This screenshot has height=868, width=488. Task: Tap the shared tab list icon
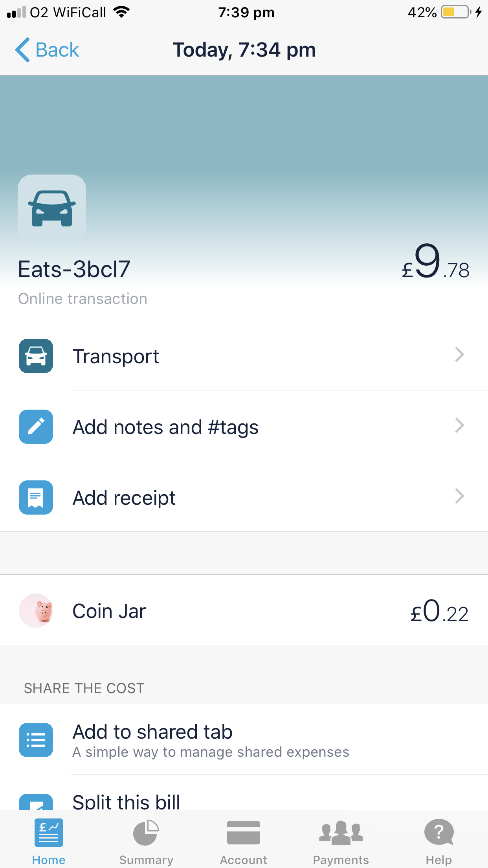point(36,740)
